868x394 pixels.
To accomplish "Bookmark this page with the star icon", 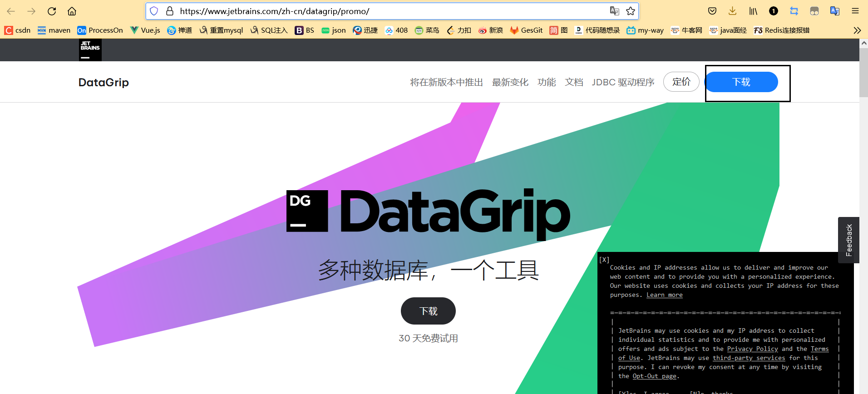I will coord(631,11).
